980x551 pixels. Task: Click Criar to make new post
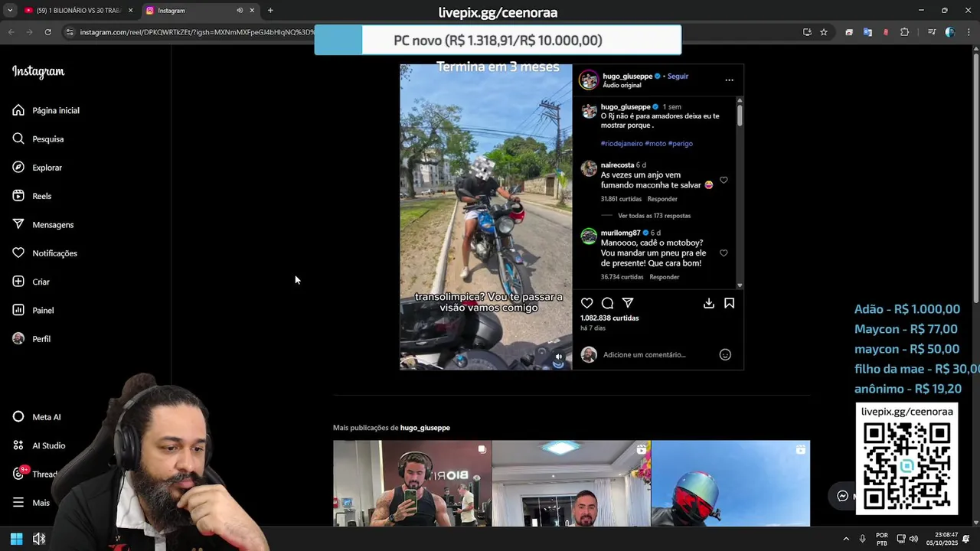[31, 282]
